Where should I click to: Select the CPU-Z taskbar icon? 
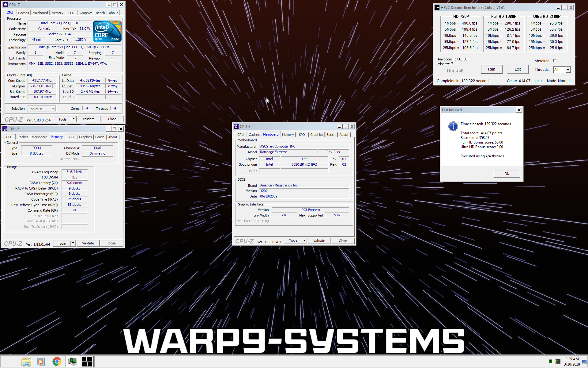(x=72, y=362)
